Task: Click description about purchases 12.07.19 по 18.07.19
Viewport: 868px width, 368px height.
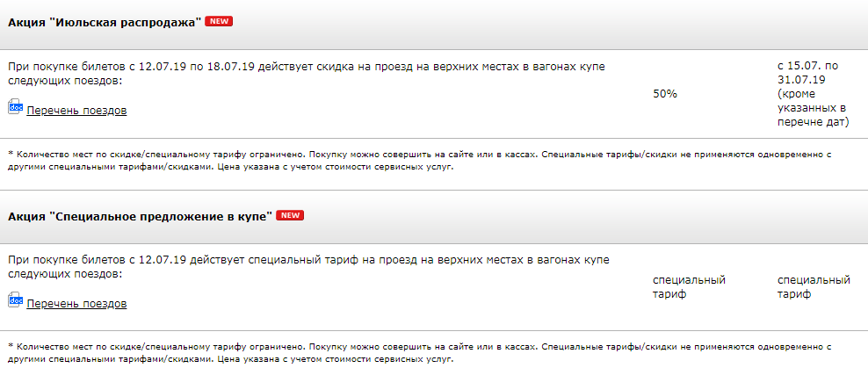Action: 307,74
